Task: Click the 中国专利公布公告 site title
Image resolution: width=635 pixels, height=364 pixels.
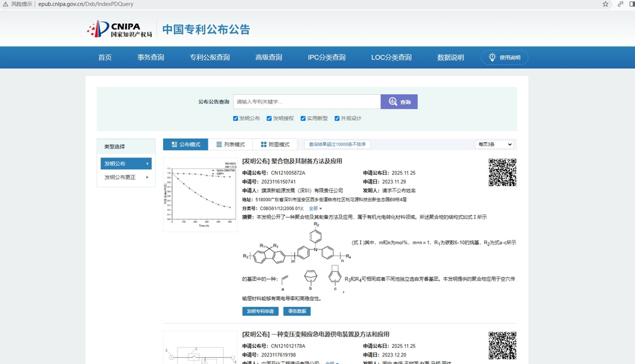Action: [206, 30]
